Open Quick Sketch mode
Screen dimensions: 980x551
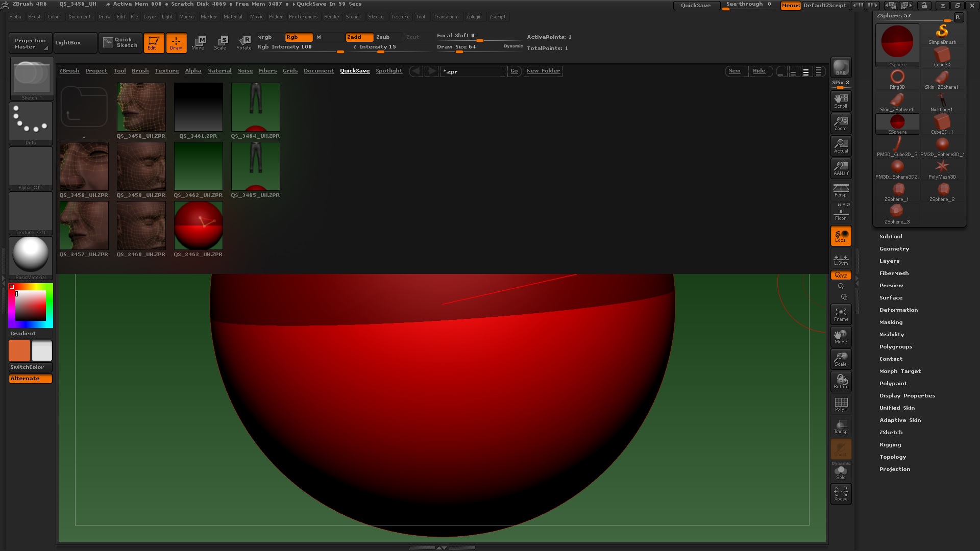point(120,43)
